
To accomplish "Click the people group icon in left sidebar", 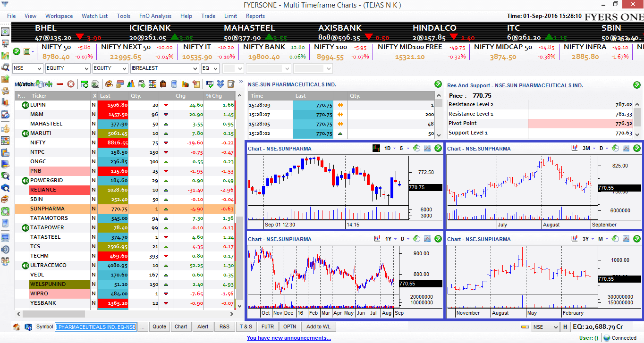I will [x=5, y=261].
